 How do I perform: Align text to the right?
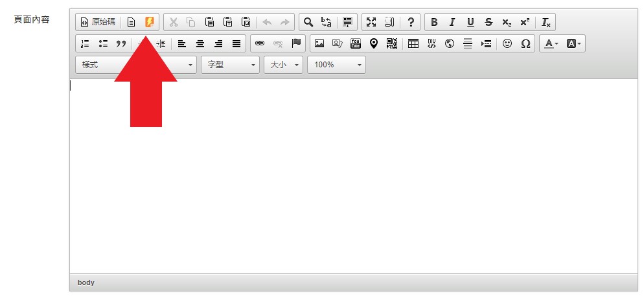[x=218, y=43]
